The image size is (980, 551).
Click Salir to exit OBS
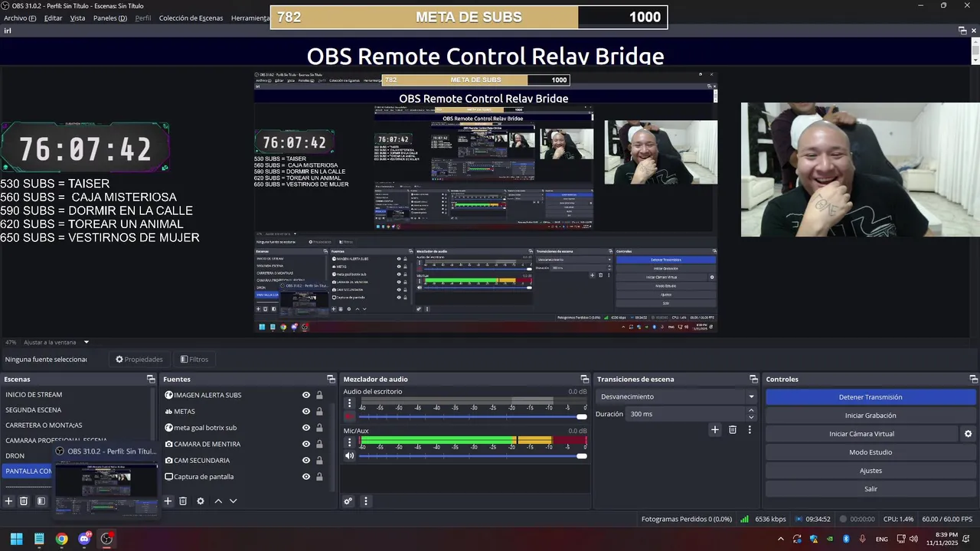871,489
